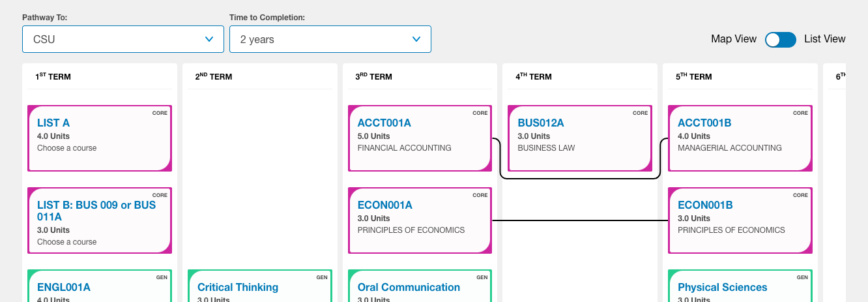The height and width of the screenshot is (302, 868).
Task: Expand the Time to Completion dropdown
Action: [x=330, y=39]
